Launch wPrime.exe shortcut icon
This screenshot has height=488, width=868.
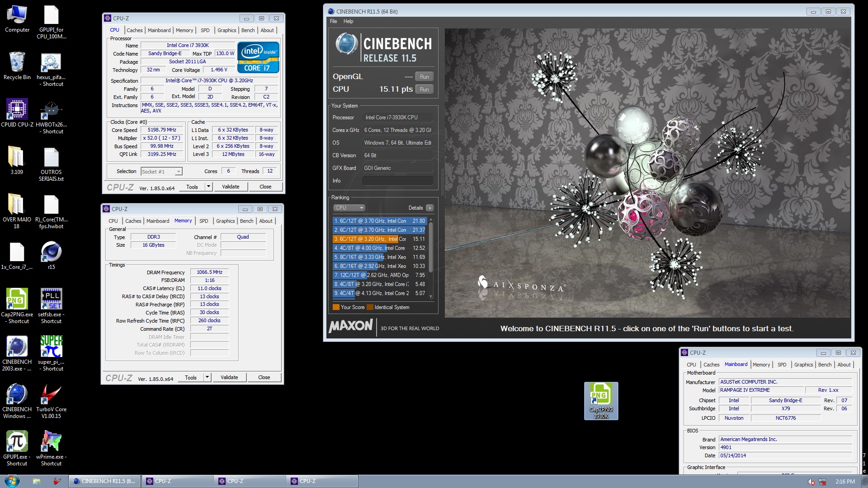[x=52, y=448]
